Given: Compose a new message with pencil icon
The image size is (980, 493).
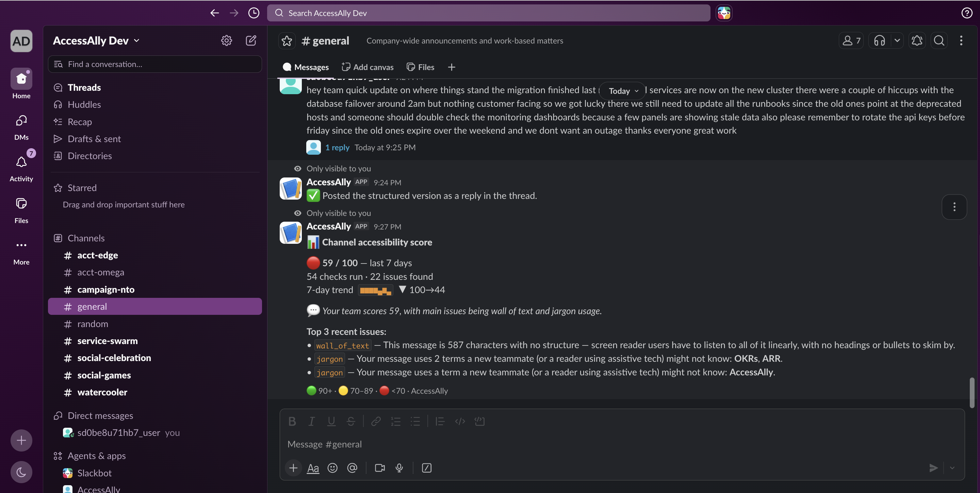Looking at the screenshot, I should [x=251, y=40].
